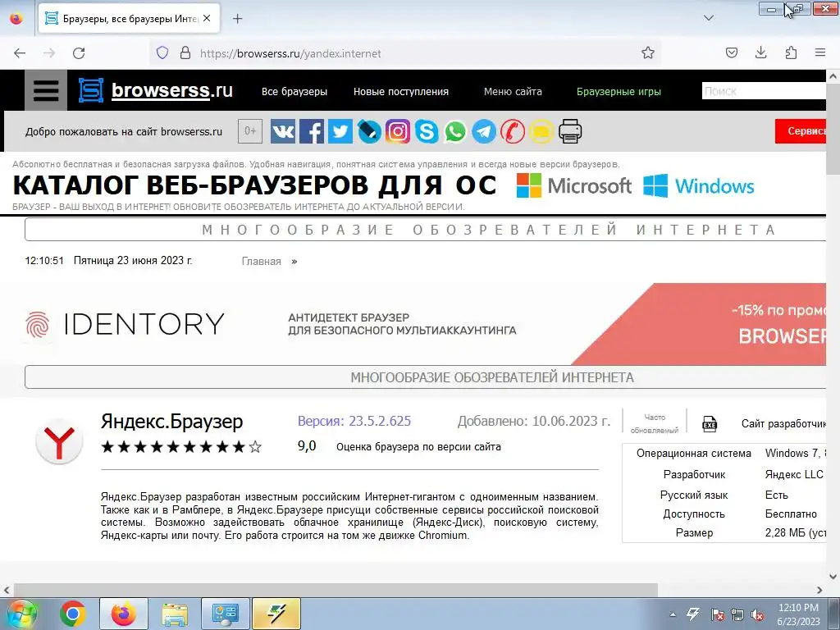Click Версия: 23.5.2.625 link

pyautogui.click(x=354, y=421)
